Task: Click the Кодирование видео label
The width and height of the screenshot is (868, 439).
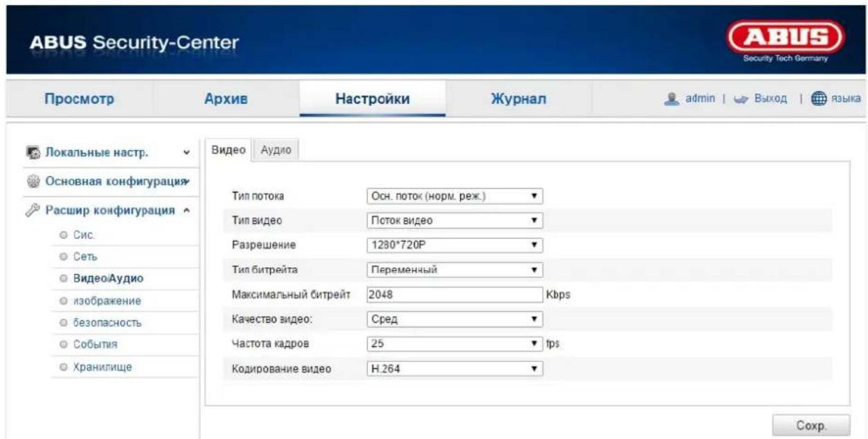Action: (281, 368)
